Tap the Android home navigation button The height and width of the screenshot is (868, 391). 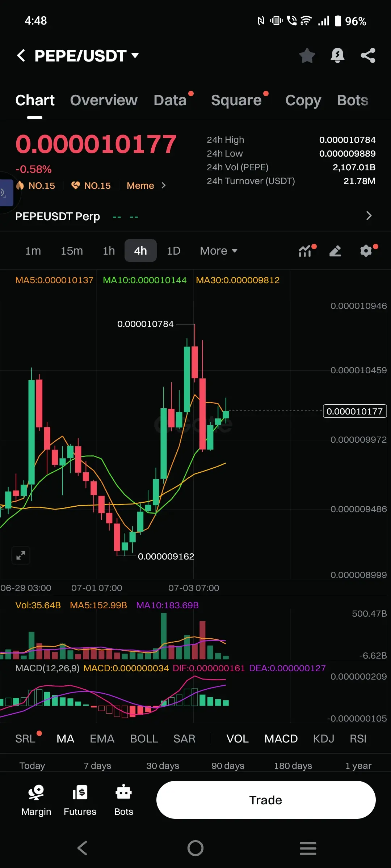click(x=195, y=848)
